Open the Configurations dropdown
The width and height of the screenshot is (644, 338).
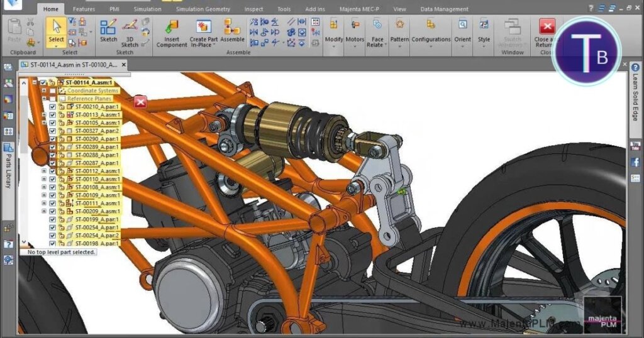pos(431,32)
